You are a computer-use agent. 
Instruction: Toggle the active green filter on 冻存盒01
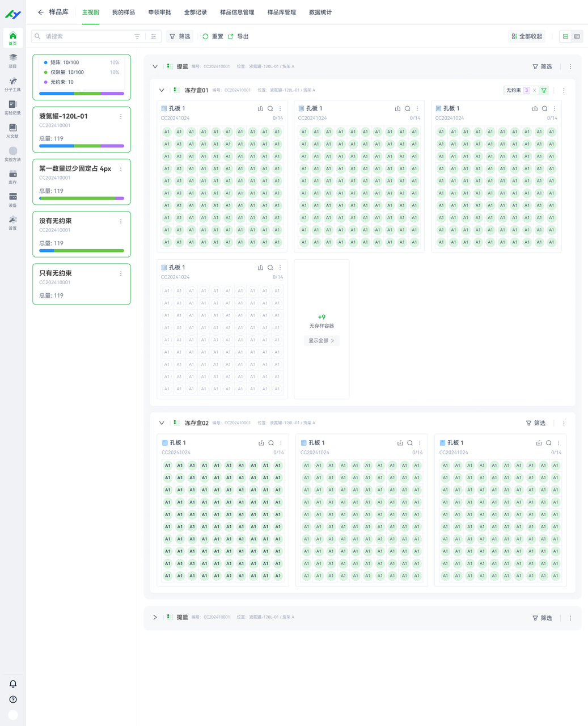544,90
